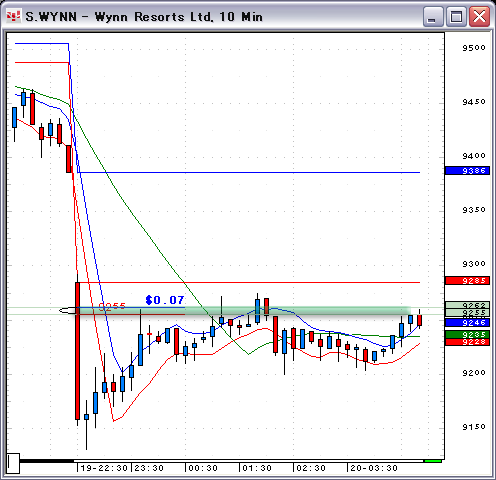496x480 pixels.
Task: Select the 9262 price tag on axis
Action: pyautogui.click(x=467, y=305)
